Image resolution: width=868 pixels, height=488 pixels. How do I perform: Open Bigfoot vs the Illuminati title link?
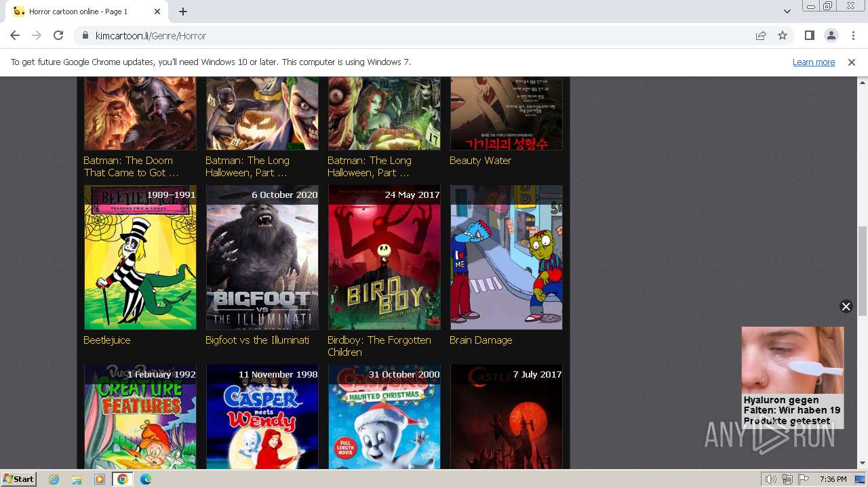257,340
